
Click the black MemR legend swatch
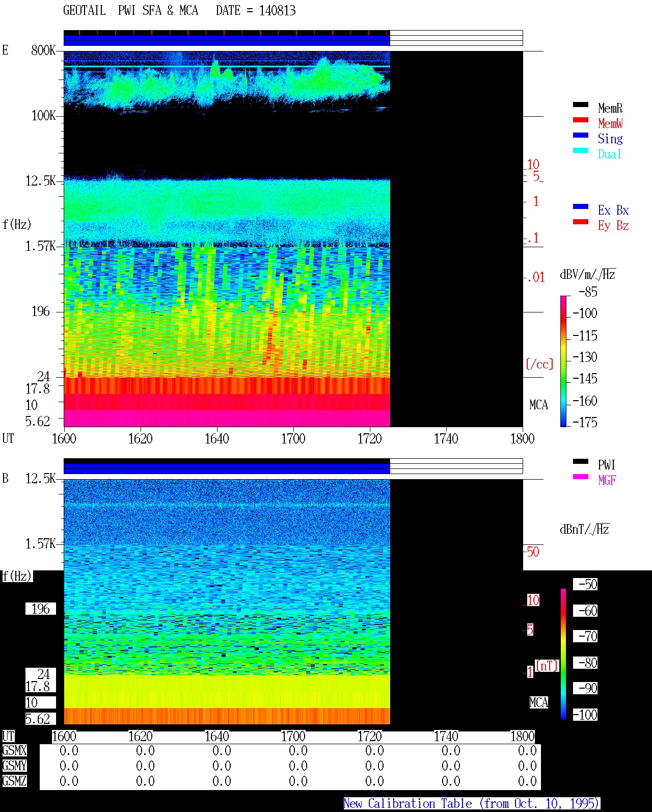[580, 104]
